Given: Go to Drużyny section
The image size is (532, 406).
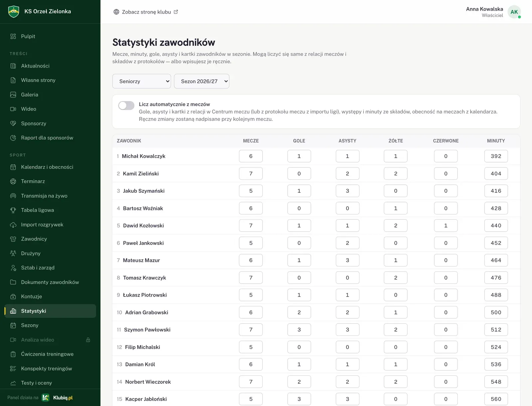Looking at the screenshot, I should click(x=50, y=253).
